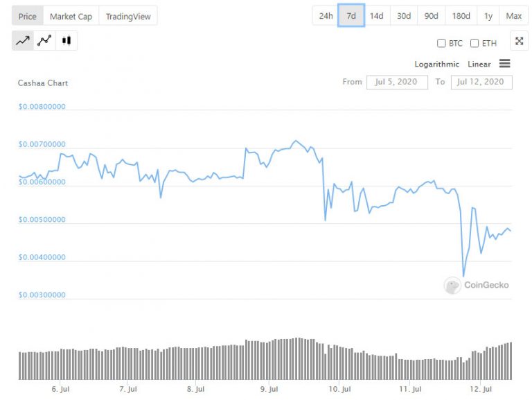Switch chart to Linear scale
Viewport: 532px width, 400px height.
click(479, 64)
